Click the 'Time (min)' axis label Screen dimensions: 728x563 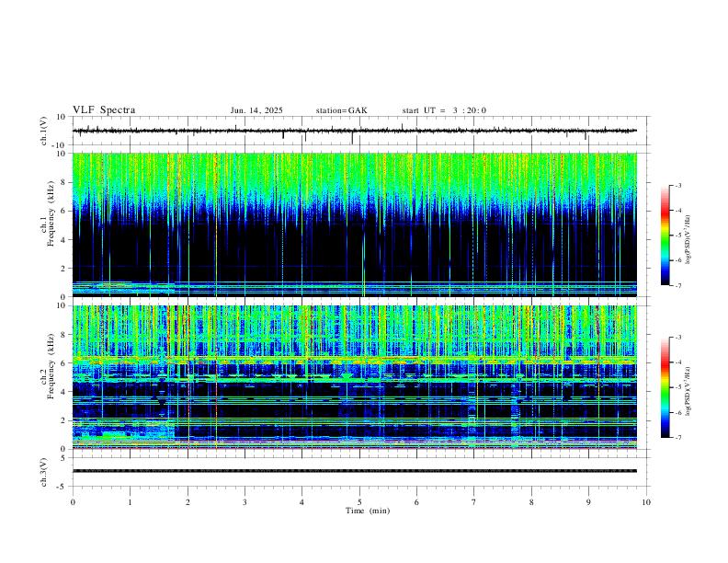point(368,511)
